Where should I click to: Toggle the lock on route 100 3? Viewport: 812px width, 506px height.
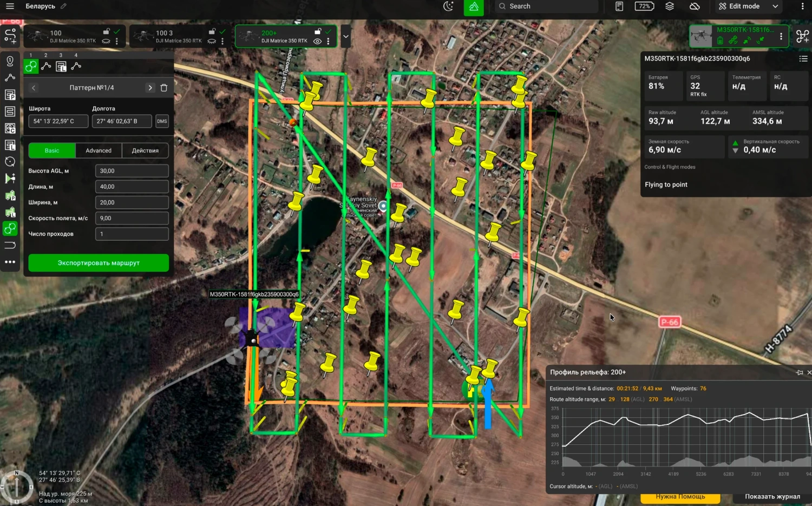(x=212, y=31)
